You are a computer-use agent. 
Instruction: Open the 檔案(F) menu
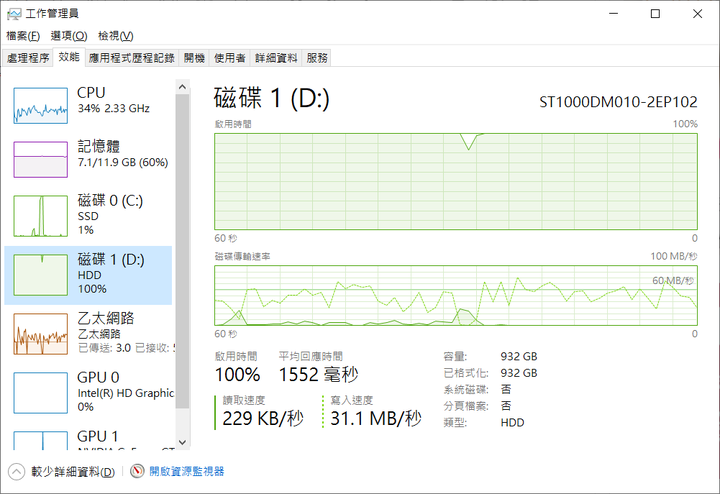tap(23, 36)
